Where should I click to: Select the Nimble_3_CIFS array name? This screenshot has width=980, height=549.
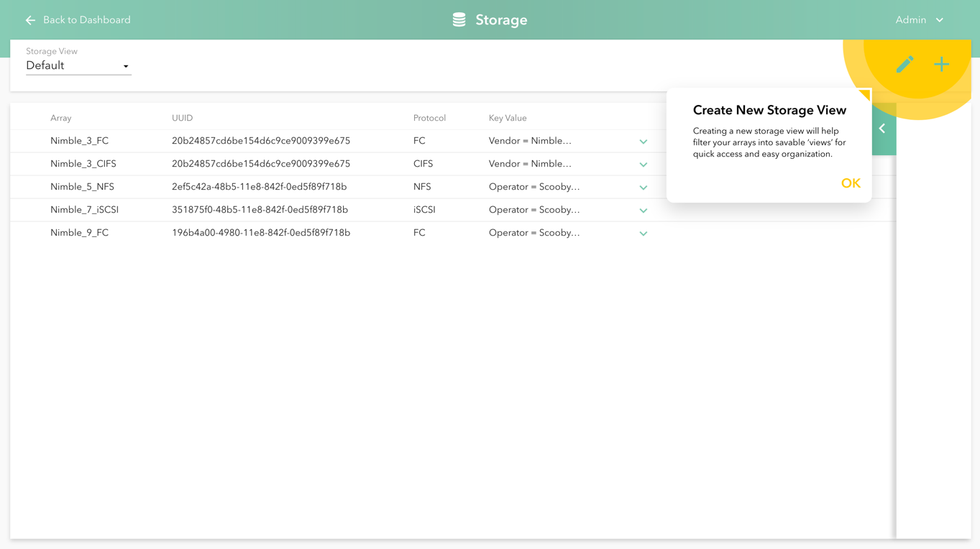[x=83, y=164]
